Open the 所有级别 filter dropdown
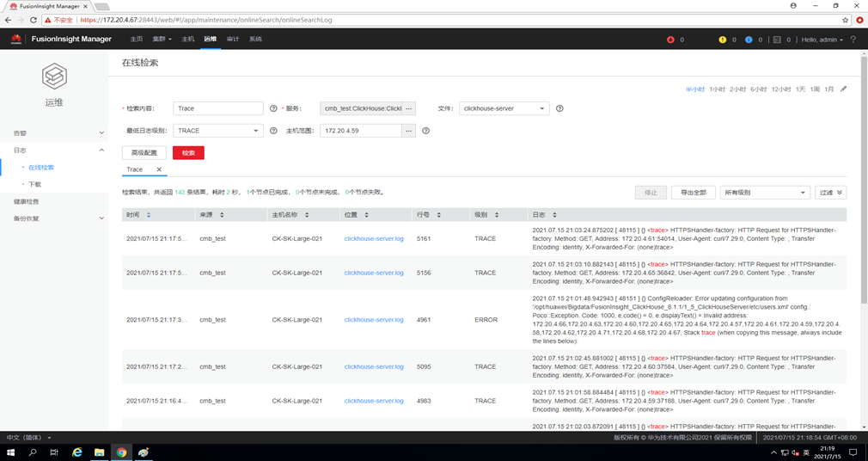The height and width of the screenshot is (461, 868). [x=765, y=193]
